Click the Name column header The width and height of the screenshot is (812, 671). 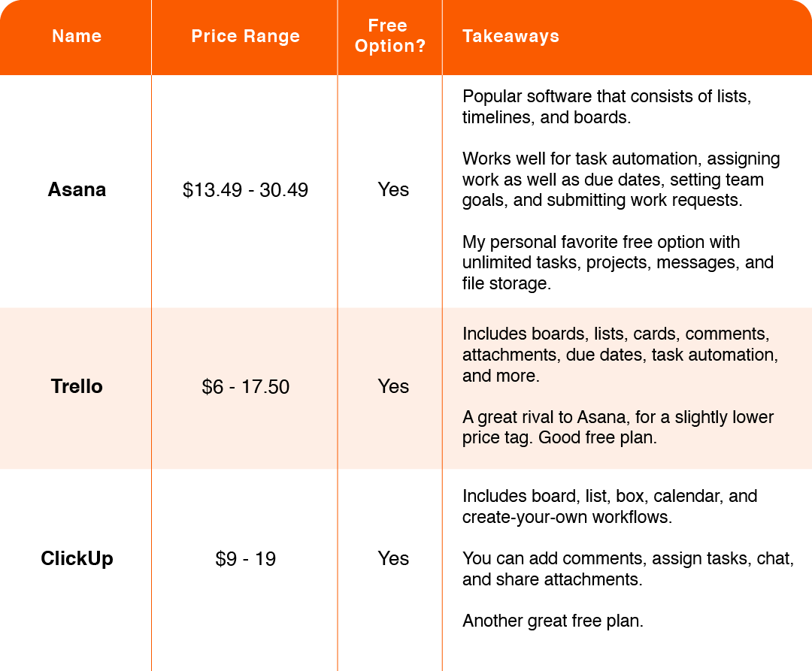[x=76, y=36]
